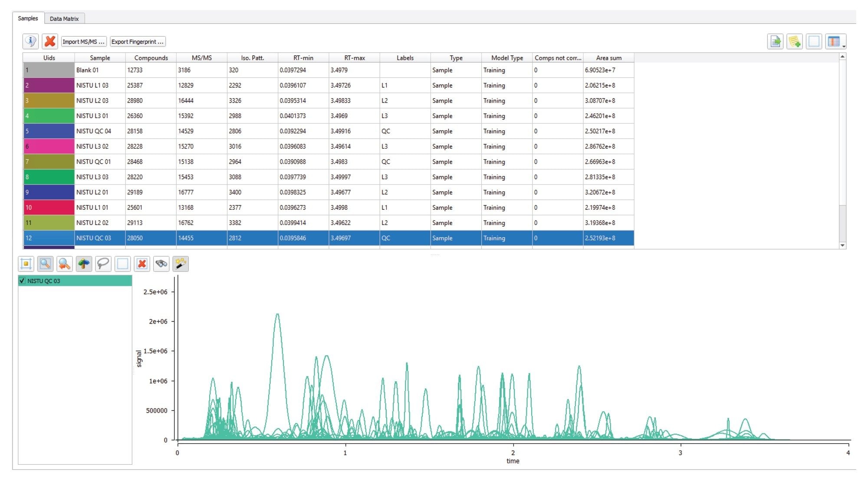Screen dimensions: 868x483
Task: Uncheck the NISTU QC 03 checkbox
Action: 22,281
